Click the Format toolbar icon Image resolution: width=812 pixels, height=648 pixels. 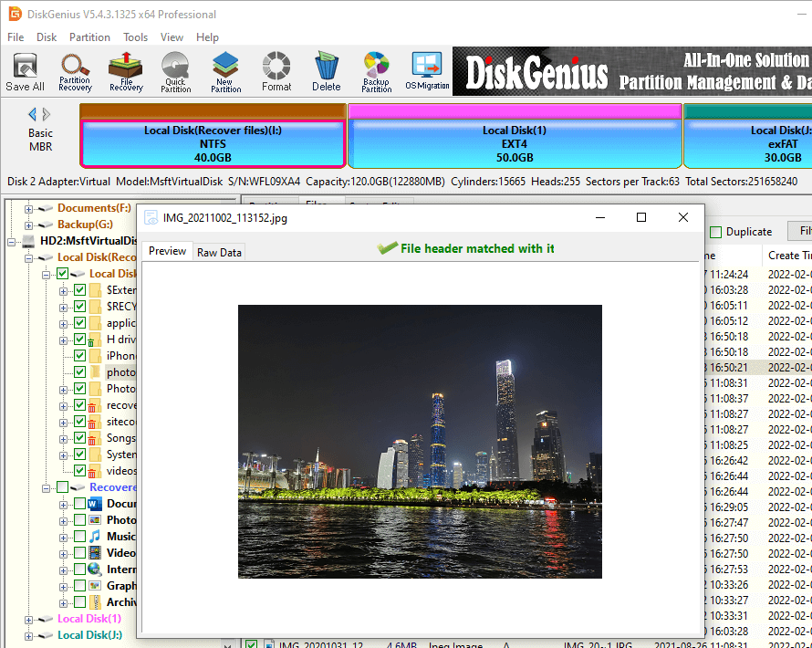[276, 71]
